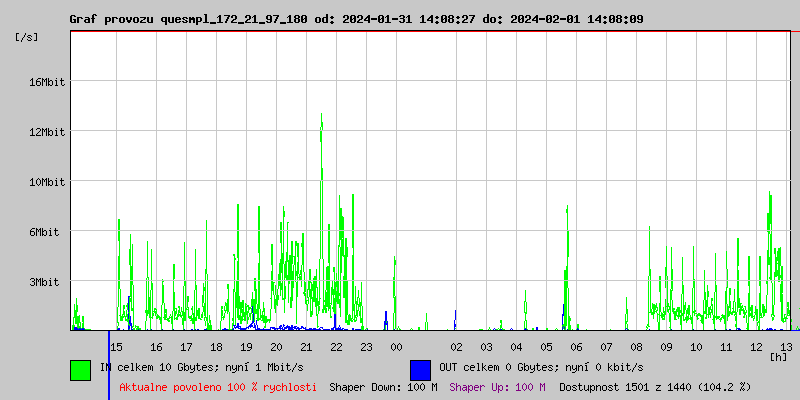Click the blue OUT legend swatch

pyautogui.click(x=420, y=369)
